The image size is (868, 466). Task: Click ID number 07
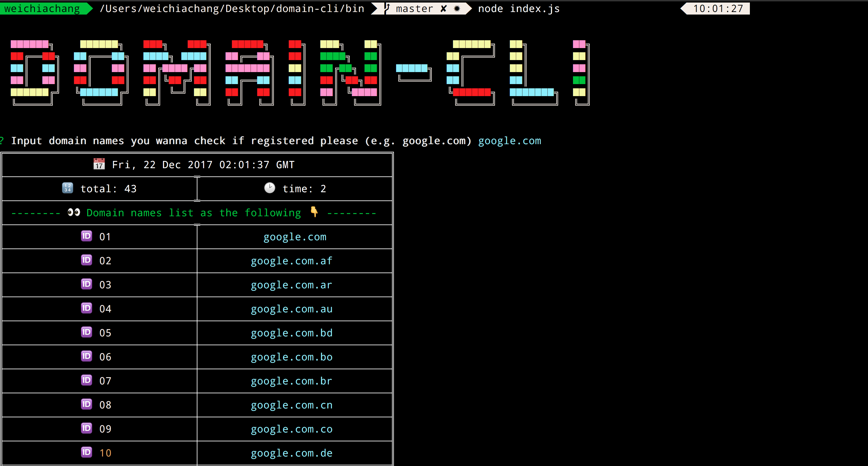point(105,381)
